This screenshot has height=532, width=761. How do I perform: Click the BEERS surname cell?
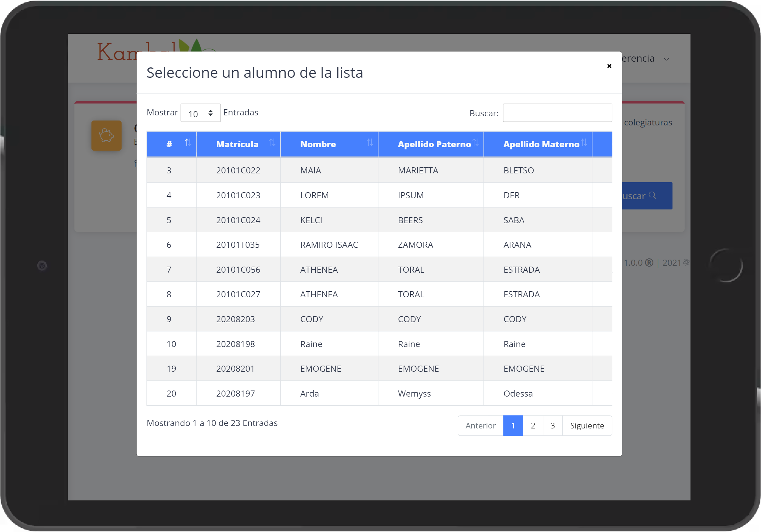(x=431, y=220)
